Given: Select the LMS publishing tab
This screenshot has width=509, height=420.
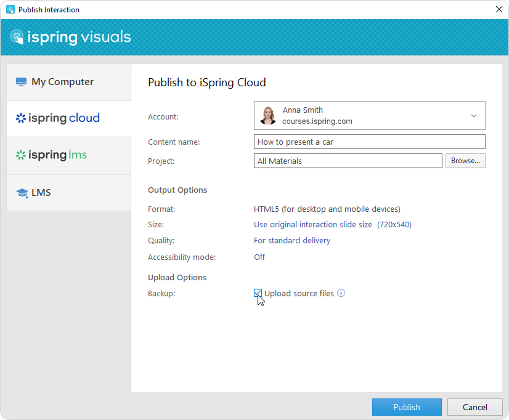Looking at the screenshot, I should (41, 193).
